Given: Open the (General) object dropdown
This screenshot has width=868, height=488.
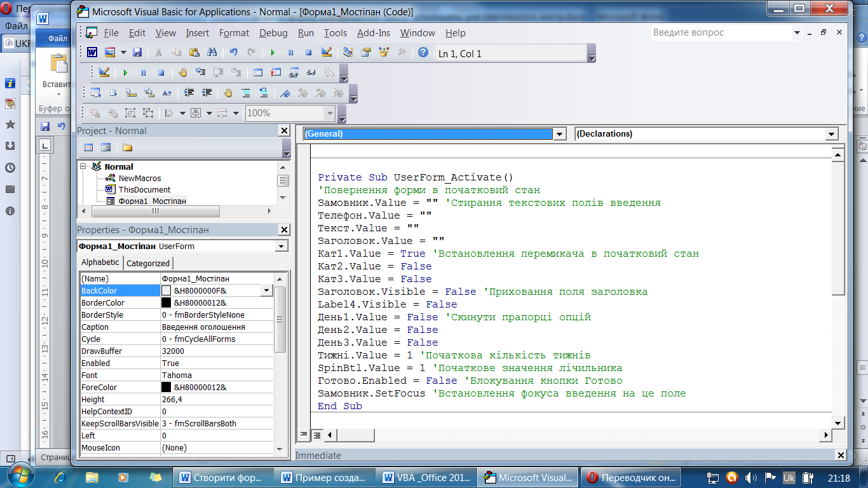Looking at the screenshot, I should [x=560, y=134].
